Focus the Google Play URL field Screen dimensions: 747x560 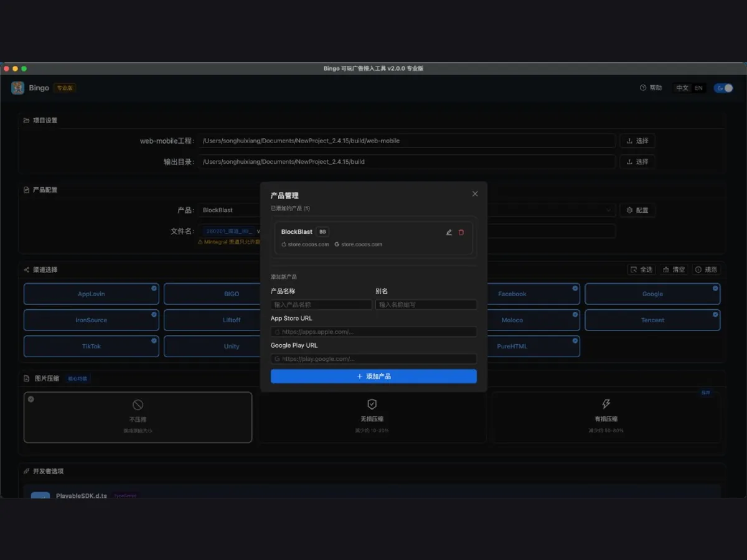[374, 359]
